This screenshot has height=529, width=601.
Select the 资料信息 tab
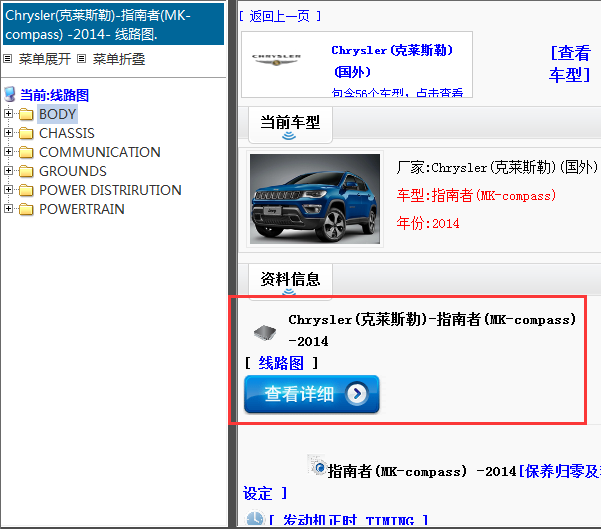[290, 281]
